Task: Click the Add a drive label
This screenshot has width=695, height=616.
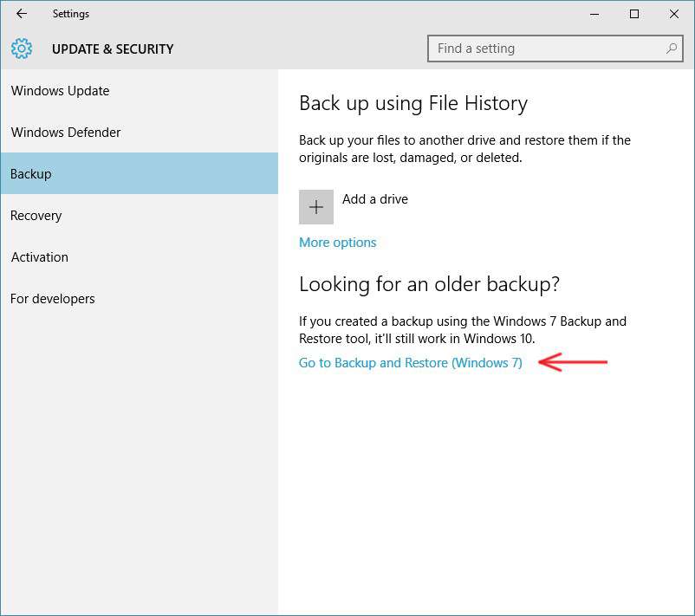Action: tap(375, 199)
